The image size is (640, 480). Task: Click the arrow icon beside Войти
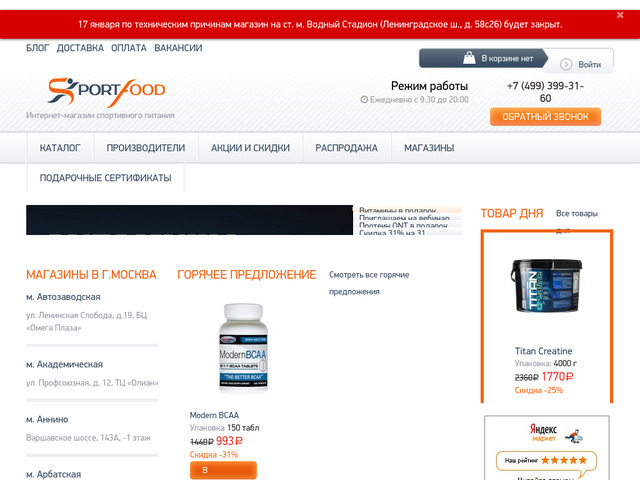pyautogui.click(x=566, y=64)
